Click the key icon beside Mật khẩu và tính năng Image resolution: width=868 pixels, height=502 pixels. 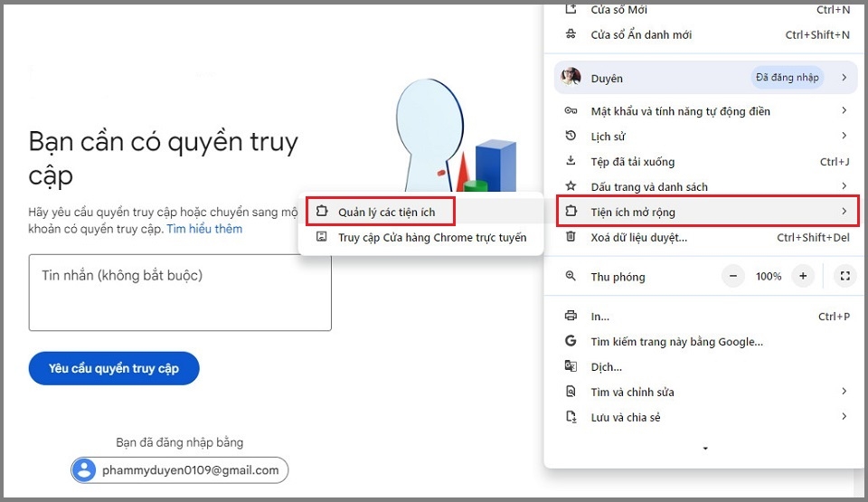coord(571,111)
